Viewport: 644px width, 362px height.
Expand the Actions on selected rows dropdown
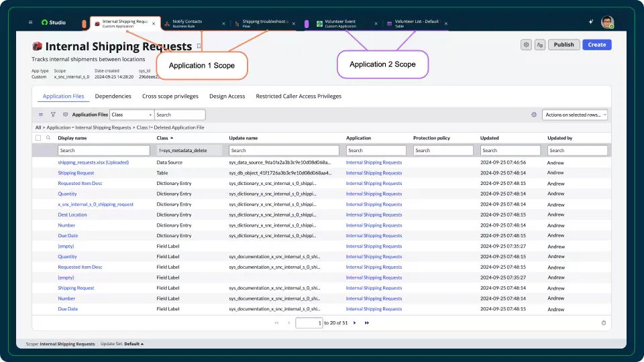point(575,115)
